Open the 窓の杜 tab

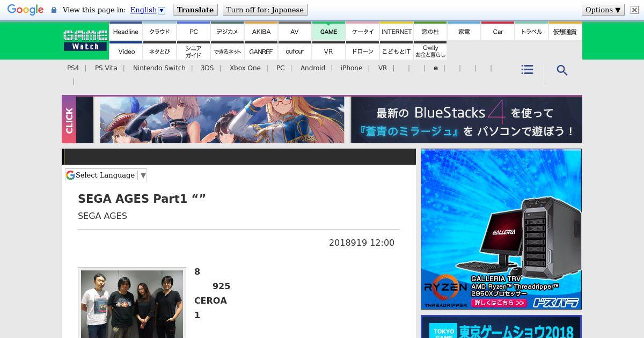[430, 32]
